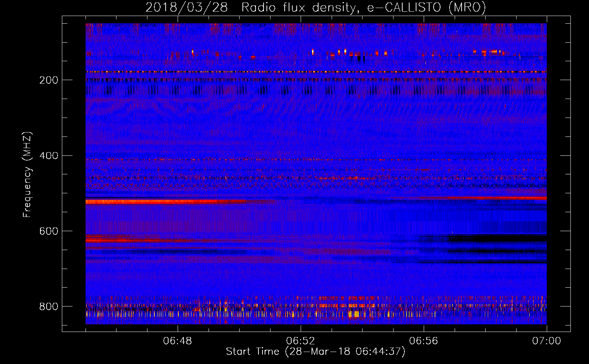
Task: Click the date '2018/03/28' in the title
Action: [186, 8]
